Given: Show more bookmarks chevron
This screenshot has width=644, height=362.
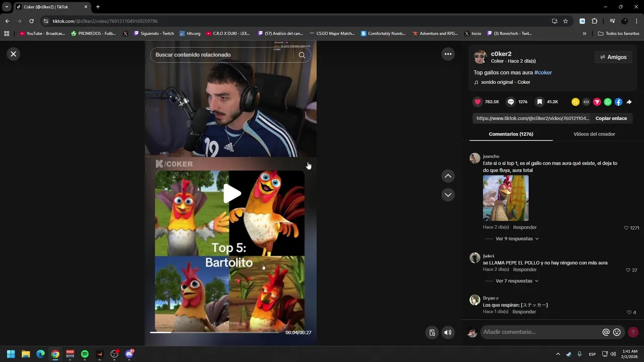Looking at the screenshot, I should pyautogui.click(x=584, y=34).
